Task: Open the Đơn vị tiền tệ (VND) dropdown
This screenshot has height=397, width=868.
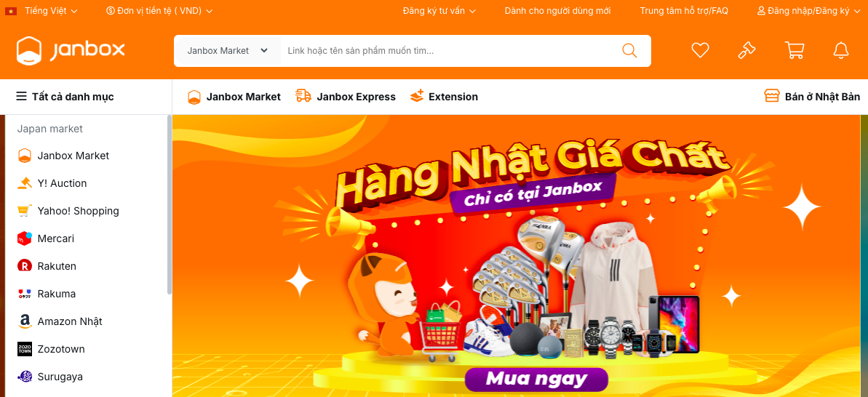Action: (x=159, y=10)
